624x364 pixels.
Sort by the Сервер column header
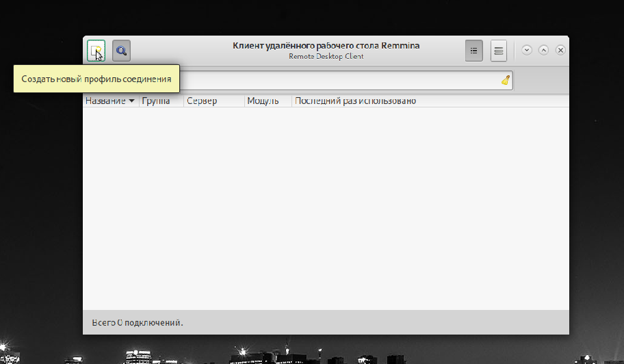point(214,101)
